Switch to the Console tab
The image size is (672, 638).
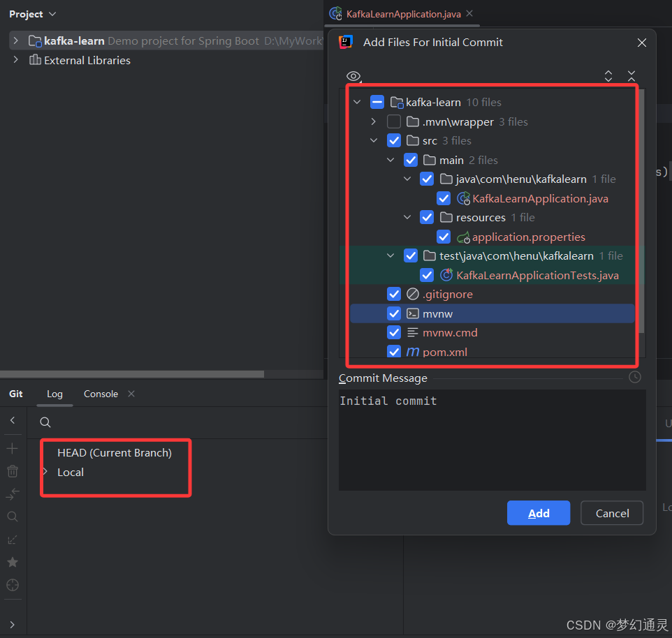(101, 394)
